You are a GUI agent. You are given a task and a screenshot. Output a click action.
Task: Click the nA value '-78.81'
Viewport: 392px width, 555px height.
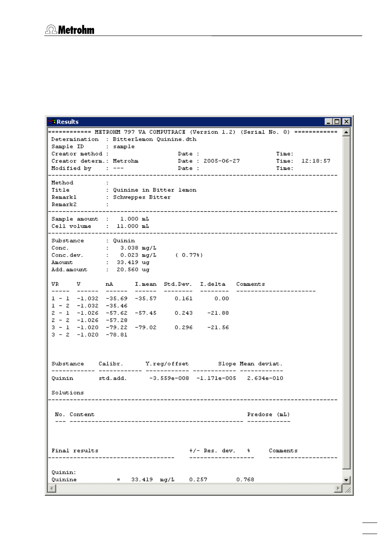tap(117, 335)
